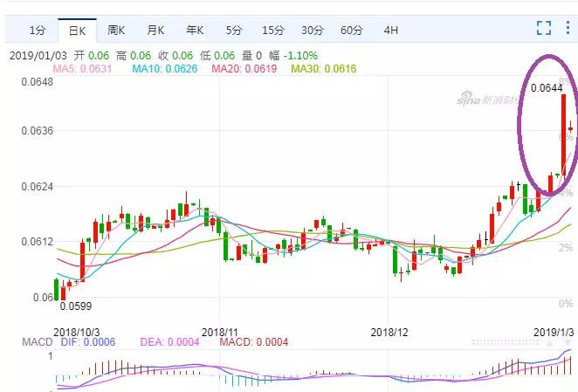Viewport: 578px width, 392px height.
Task: Select the 60分 interval tab
Action: pyautogui.click(x=351, y=31)
